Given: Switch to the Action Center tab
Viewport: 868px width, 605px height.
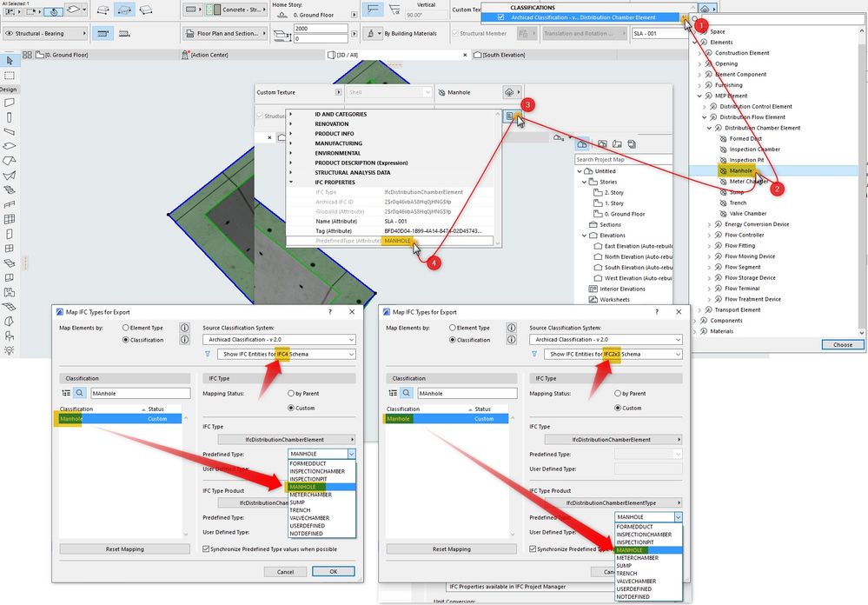Looking at the screenshot, I should 205,55.
